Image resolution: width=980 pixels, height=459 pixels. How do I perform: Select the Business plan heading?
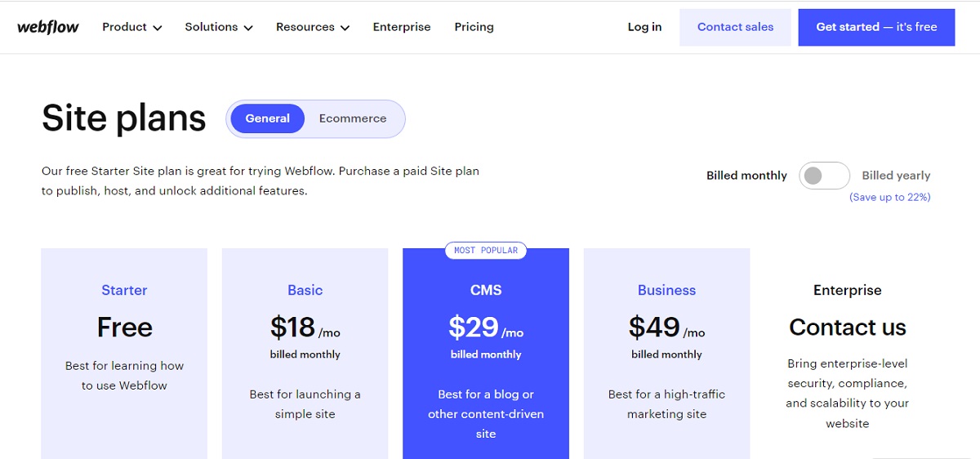click(666, 290)
